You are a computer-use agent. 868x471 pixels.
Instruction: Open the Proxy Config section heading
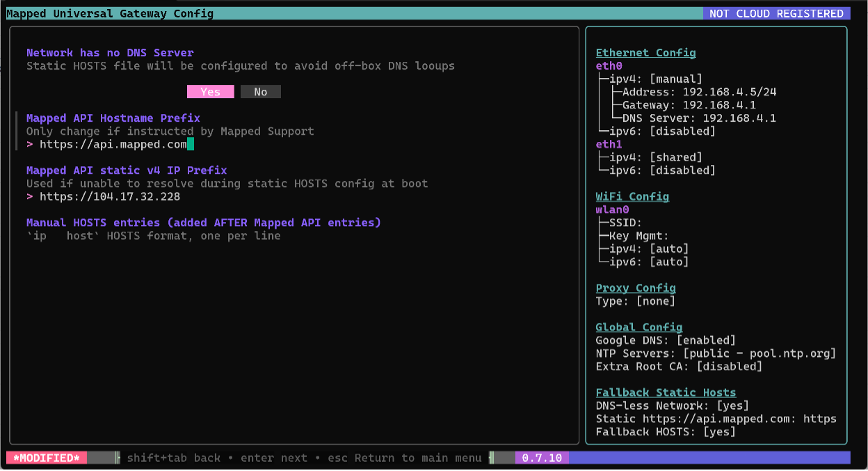636,288
